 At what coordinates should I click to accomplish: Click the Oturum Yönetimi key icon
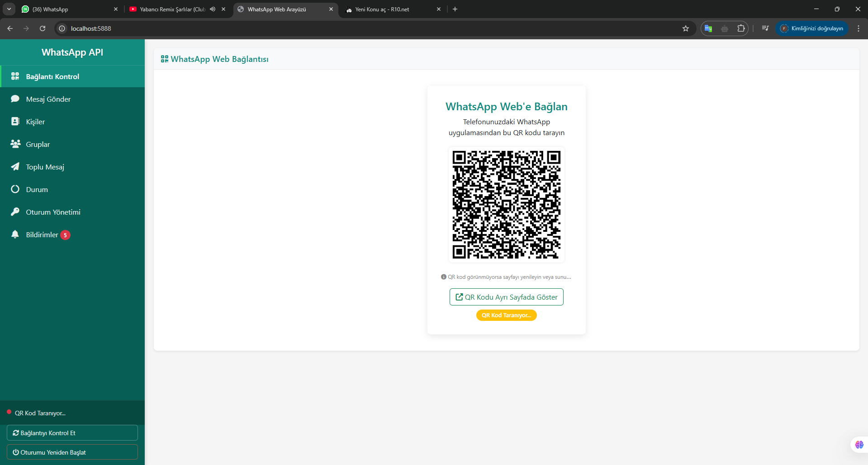[15, 211]
